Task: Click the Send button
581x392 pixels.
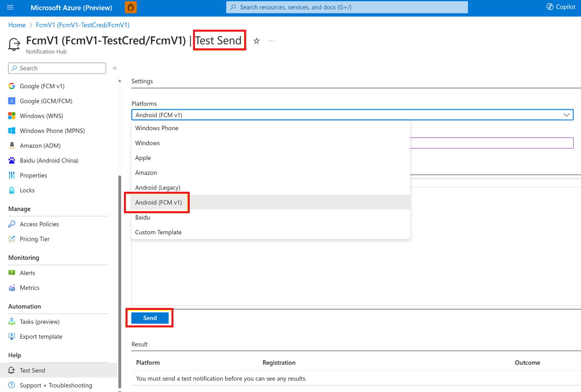Action: point(150,318)
